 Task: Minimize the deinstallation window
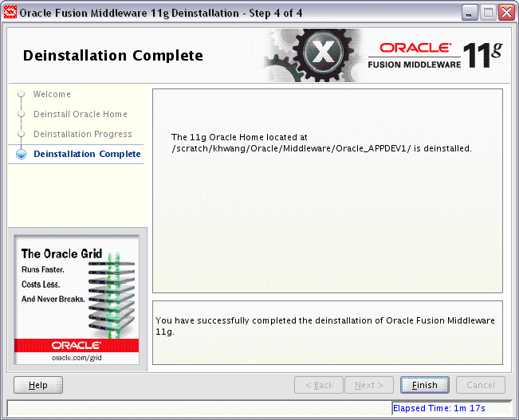point(469,13)
